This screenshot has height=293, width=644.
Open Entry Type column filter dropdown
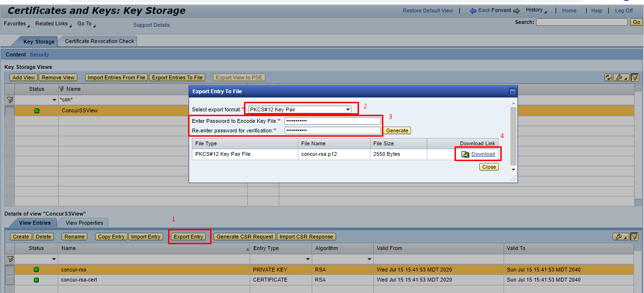(x=307, y=259)
